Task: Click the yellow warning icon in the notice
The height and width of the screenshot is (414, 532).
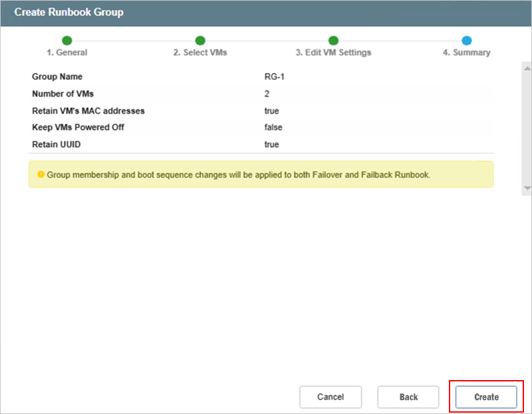Action: coord(41,174)
